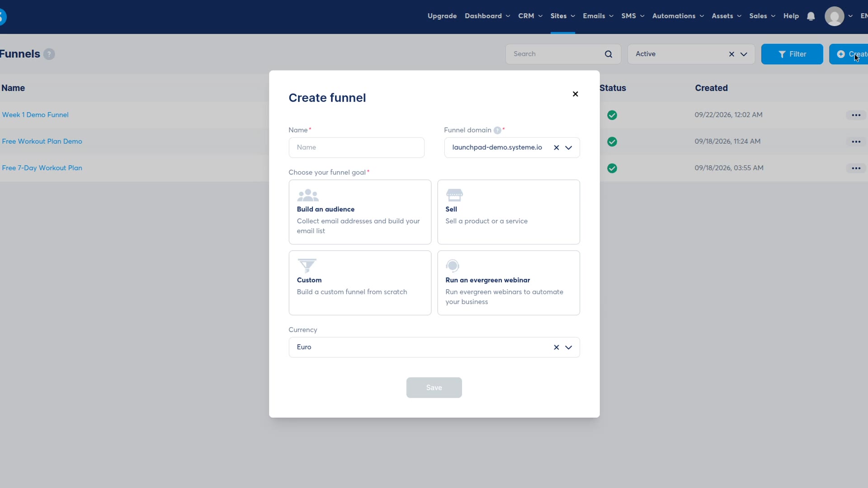
Task: Click the 09/22/2026, 12:02 AM date
Action: coord(728,115)
